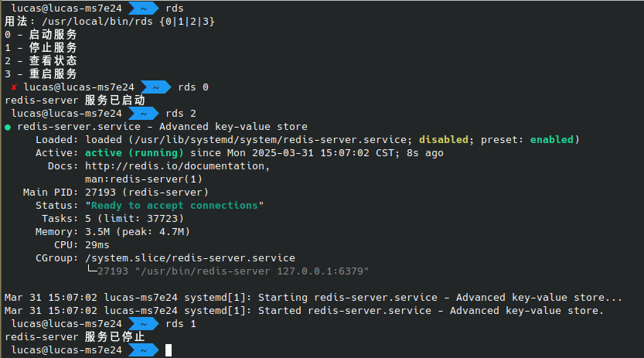Image resolution: width=644 pixels, height=358 pixels.
Task: Click the blue ~ segment on the last prompt
Action: 144,350
